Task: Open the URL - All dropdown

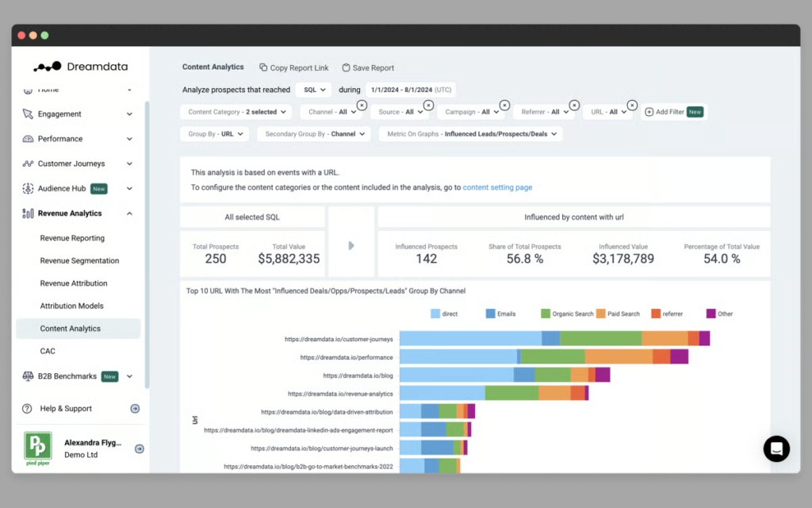Action: 608,112
